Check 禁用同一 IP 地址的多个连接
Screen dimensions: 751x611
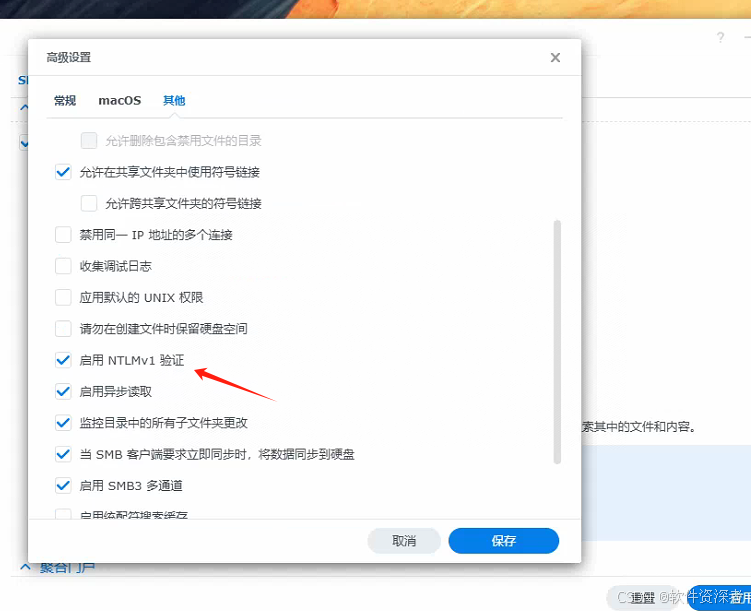(63, 235)
